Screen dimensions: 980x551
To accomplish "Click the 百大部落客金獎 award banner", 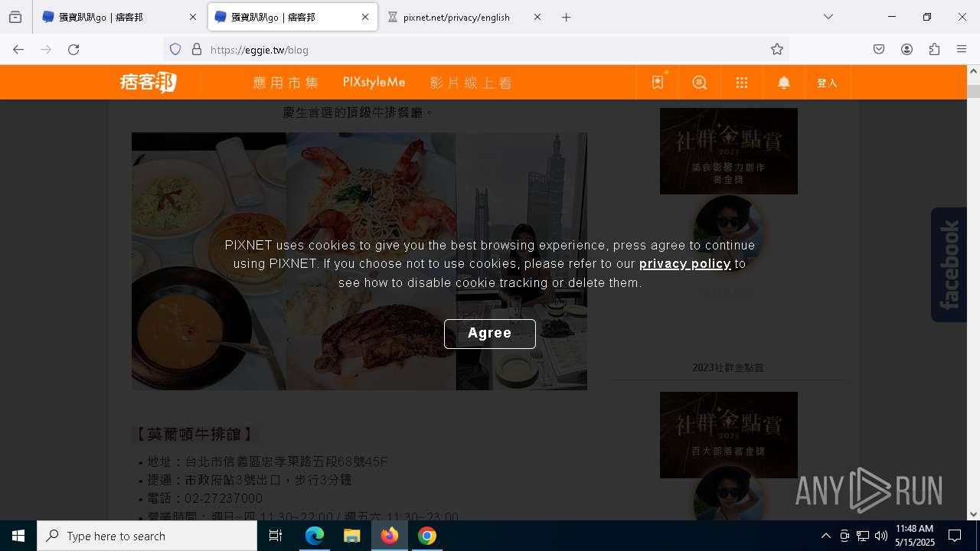I will (729, 435).
